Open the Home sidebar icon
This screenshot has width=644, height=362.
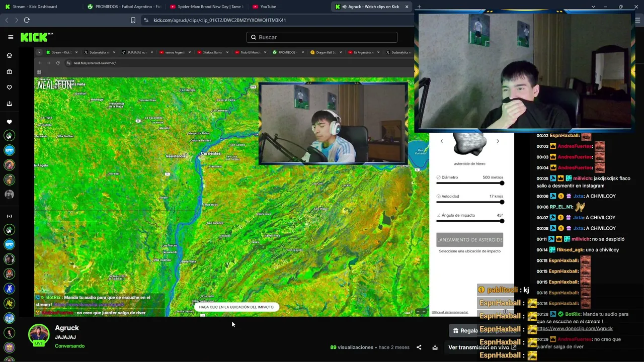point(9,55)
